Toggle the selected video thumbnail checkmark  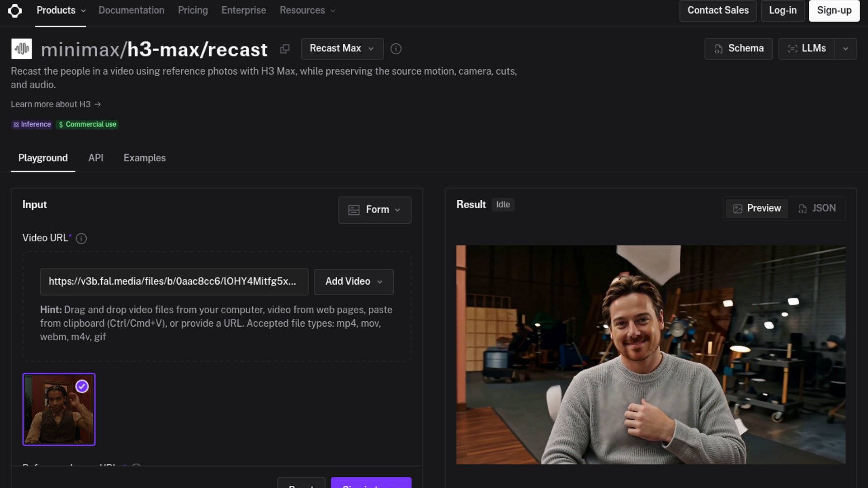[82, 386]
